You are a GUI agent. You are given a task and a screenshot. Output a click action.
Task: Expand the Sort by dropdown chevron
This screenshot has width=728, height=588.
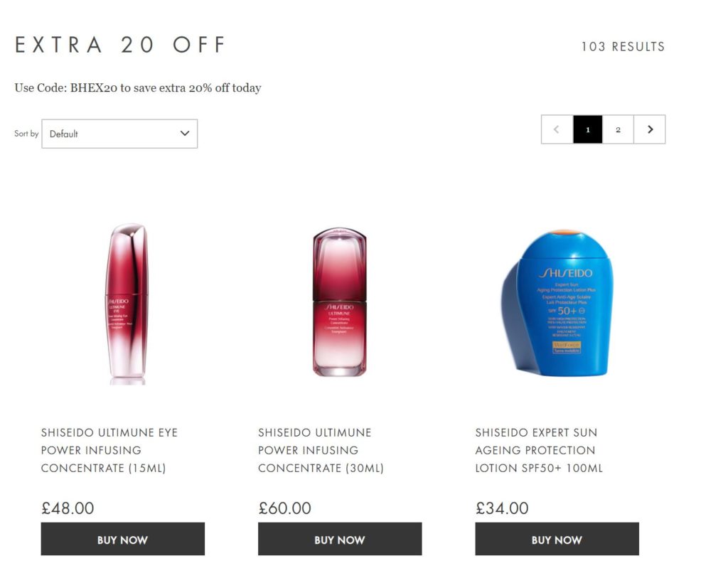tap(185, 134)
